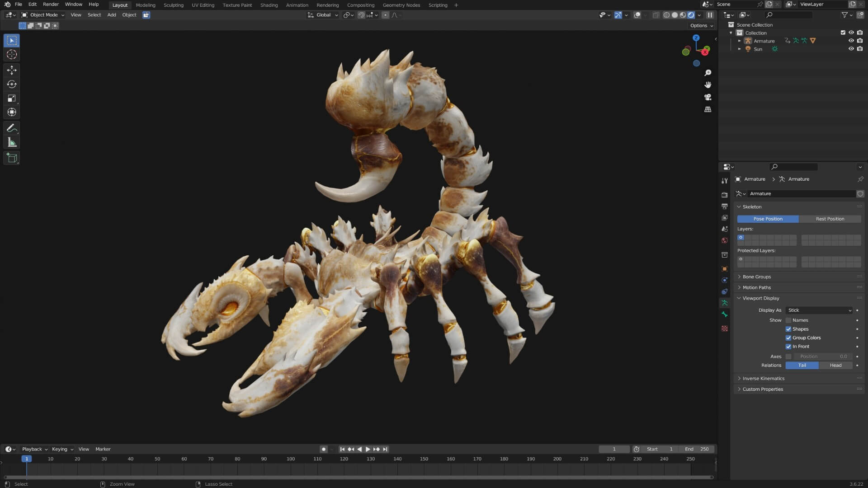Expand the Inverse Kinematics panel
The height and width of the screenshot is (488, 868).
pyautogui.click(x=763, y=379)
